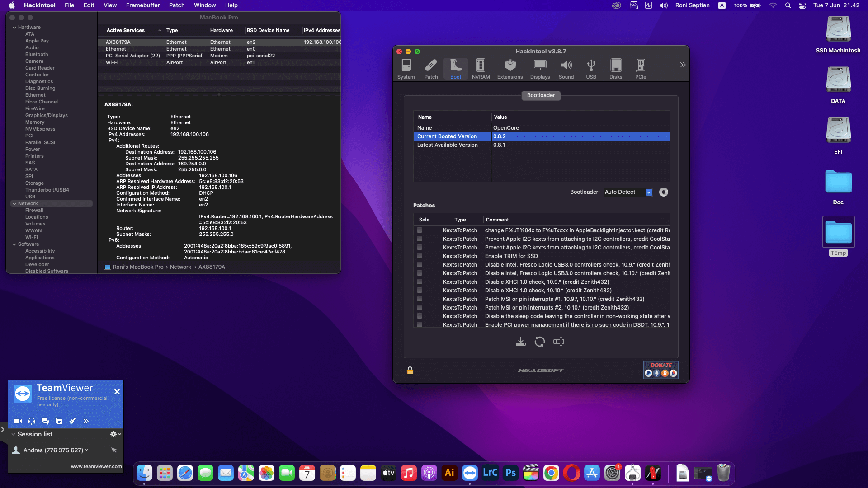Check the 'Disable XHCI 1.0 check, 10.10.*' patch
This screenshot has height=488, width=868.
pos(420,291)
